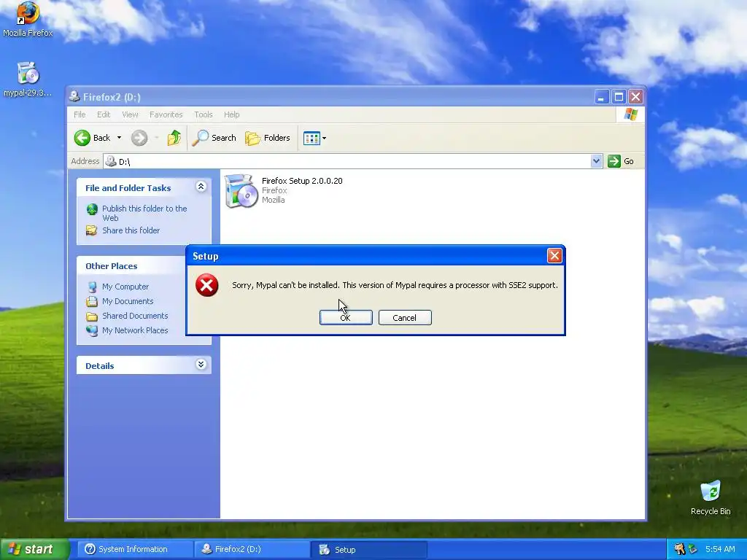This screenshot has width=747, height=560.
Task: Click Cancel in the Setup dialog
Action: point(405,318)
